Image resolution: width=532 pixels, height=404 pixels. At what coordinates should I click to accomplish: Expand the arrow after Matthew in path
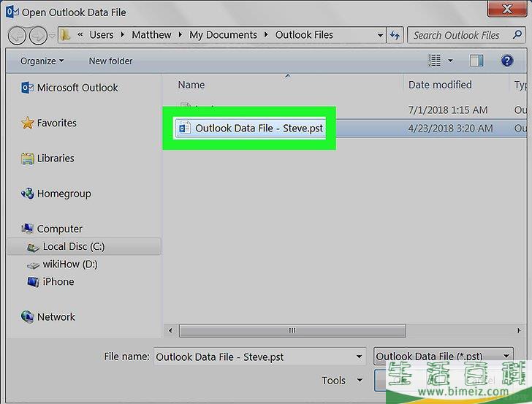pyautogui.click(x=180, y=34)
